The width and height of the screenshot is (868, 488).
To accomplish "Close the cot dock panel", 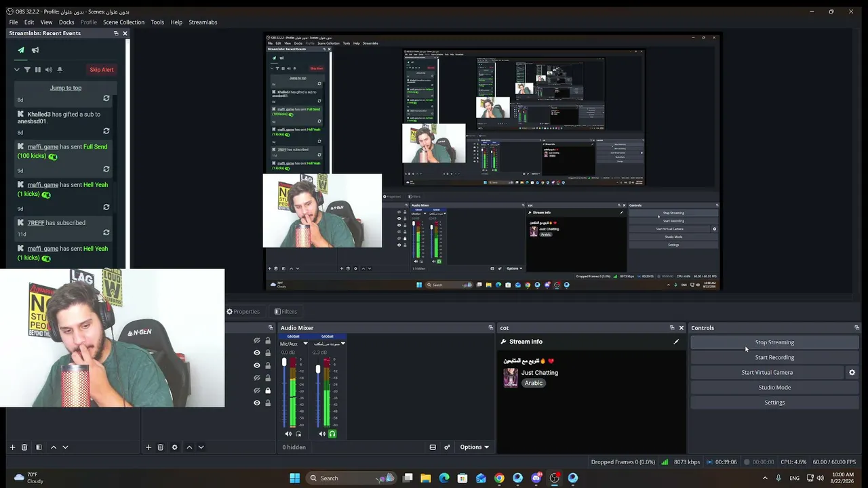I will pos(682,328).
